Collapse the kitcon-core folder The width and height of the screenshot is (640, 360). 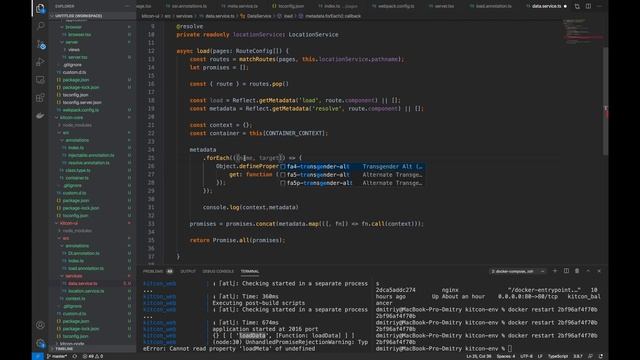(71, 118)
